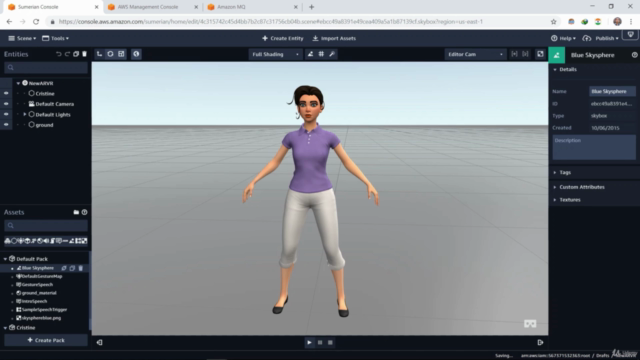Open the Full Shading dropdown
The image size is (640, 360).
pyautogui.click(x=276, y=54)
